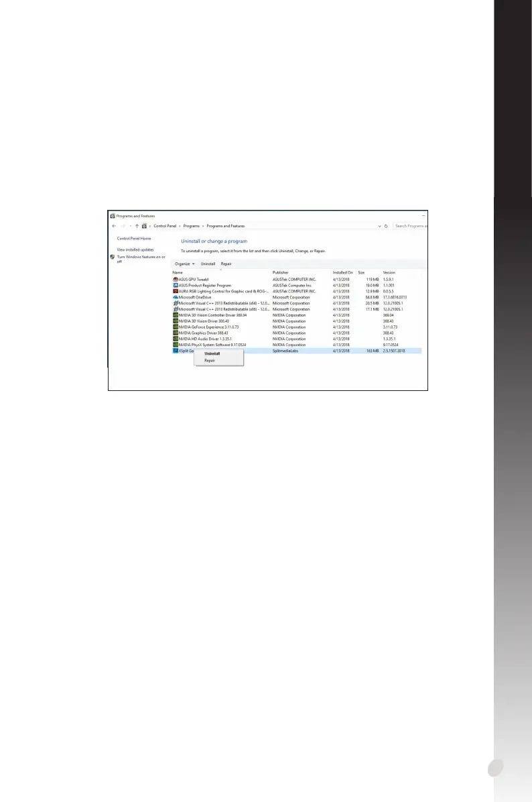Click the Uninstall button in the toolbar

tap(208, 264)
